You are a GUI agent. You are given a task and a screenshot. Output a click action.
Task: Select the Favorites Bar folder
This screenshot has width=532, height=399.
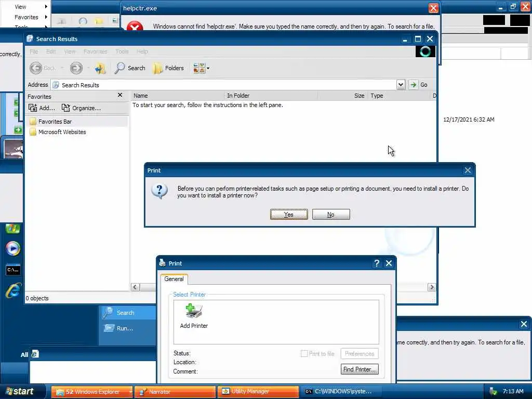tap(50, 122)
